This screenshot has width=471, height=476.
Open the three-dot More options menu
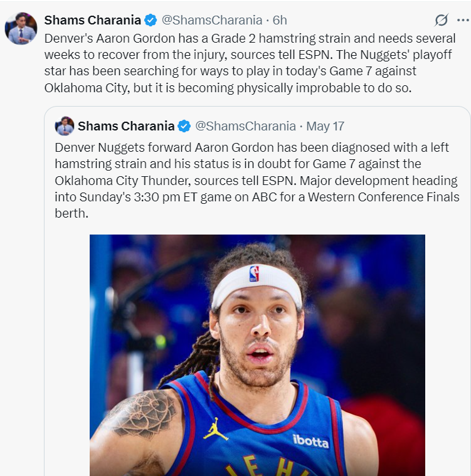tap(463, 21)
